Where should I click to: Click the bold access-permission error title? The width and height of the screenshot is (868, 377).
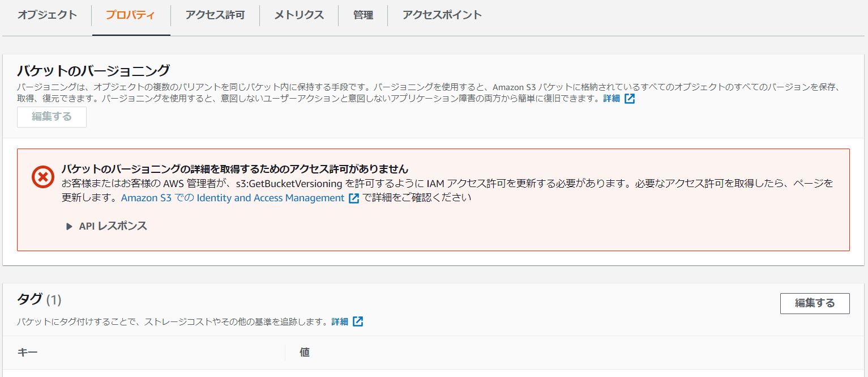tap(235, 169)
